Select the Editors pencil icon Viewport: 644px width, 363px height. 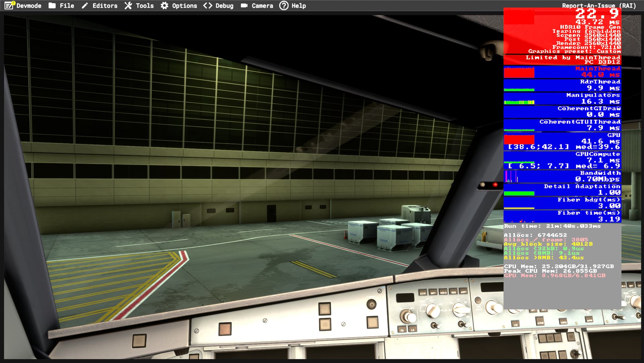(84, 6)
